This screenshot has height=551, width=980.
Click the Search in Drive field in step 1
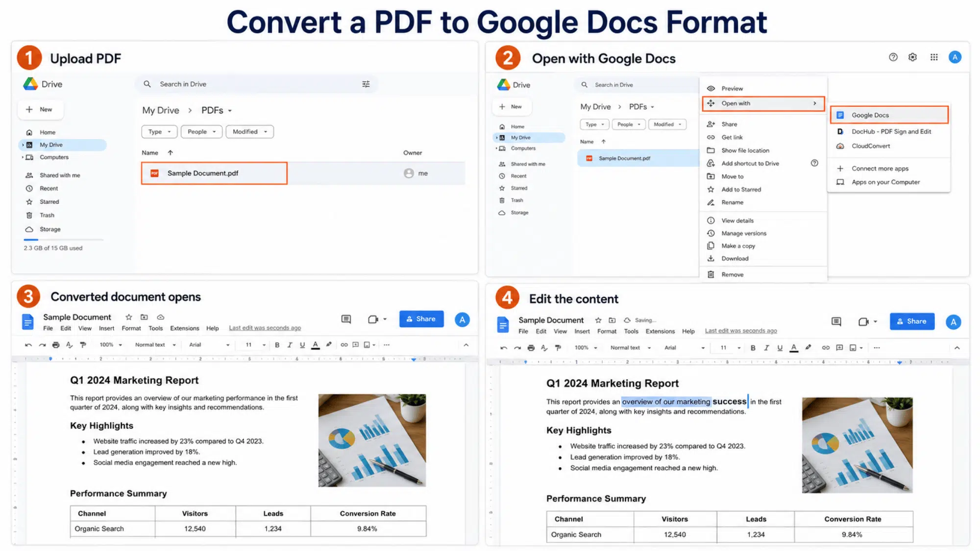[x=256, y=84]
